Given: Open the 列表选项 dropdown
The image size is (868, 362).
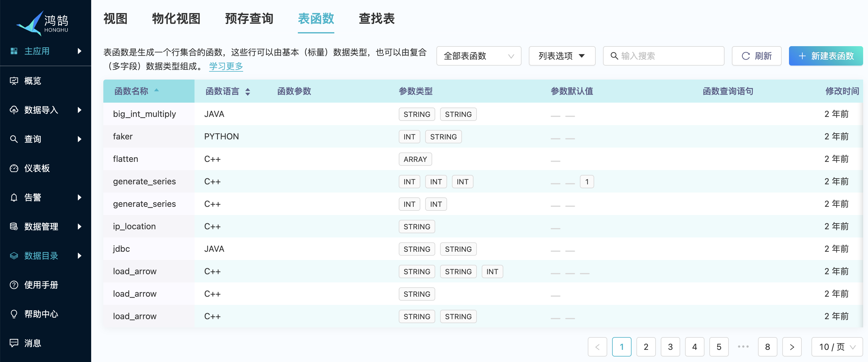Looking at the screenshot, I should click(x=562, y=56).
